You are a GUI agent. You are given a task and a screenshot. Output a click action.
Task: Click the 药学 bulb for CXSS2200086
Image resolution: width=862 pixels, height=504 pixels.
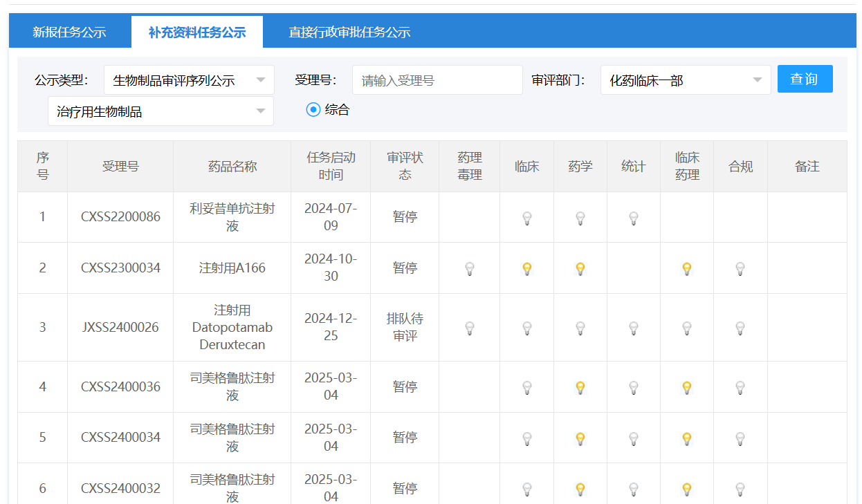tap(580, 218)
